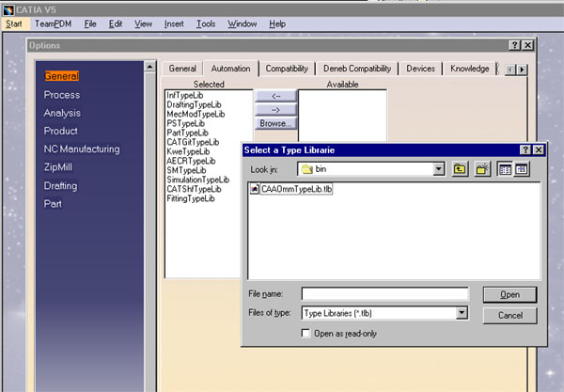The image size is (564, 392).
Task: Open the Look in folder dropdown
Action: 438,169
